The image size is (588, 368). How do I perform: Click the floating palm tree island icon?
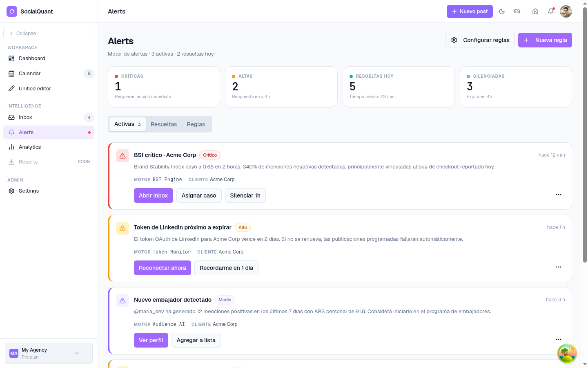click(567, 353)
